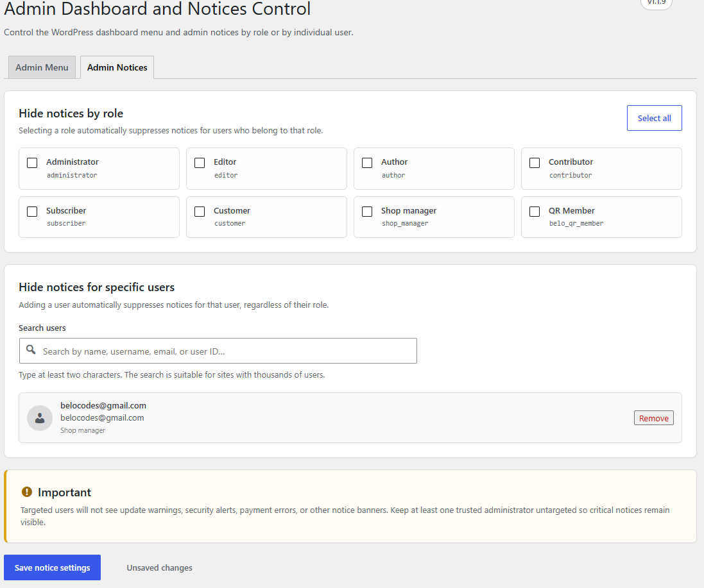Click the belocodes user avatar icon

[x=40, y=418]
